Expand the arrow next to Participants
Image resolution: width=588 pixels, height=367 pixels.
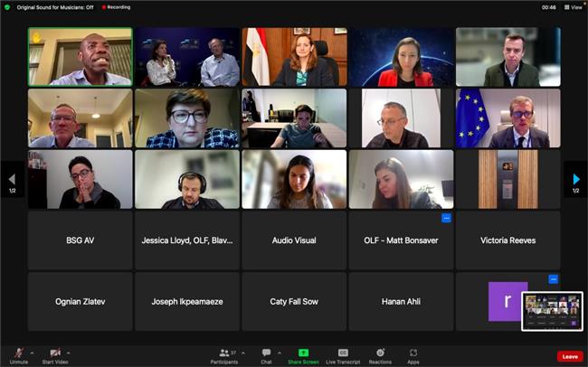pos(243,353)
